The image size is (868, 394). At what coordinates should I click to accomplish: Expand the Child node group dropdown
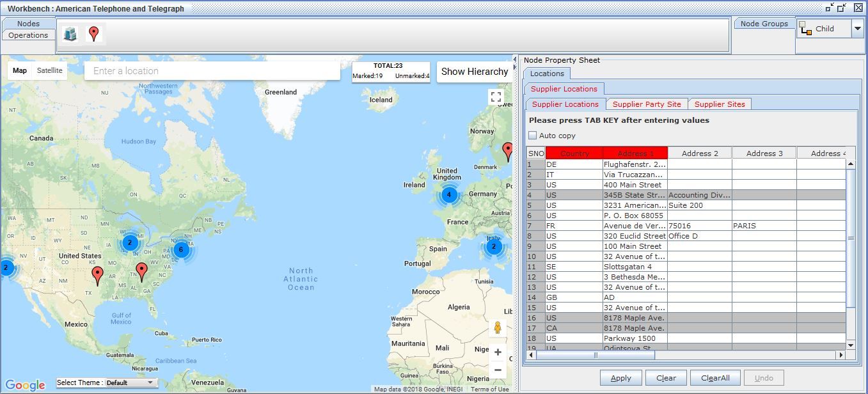pos(857,29)
